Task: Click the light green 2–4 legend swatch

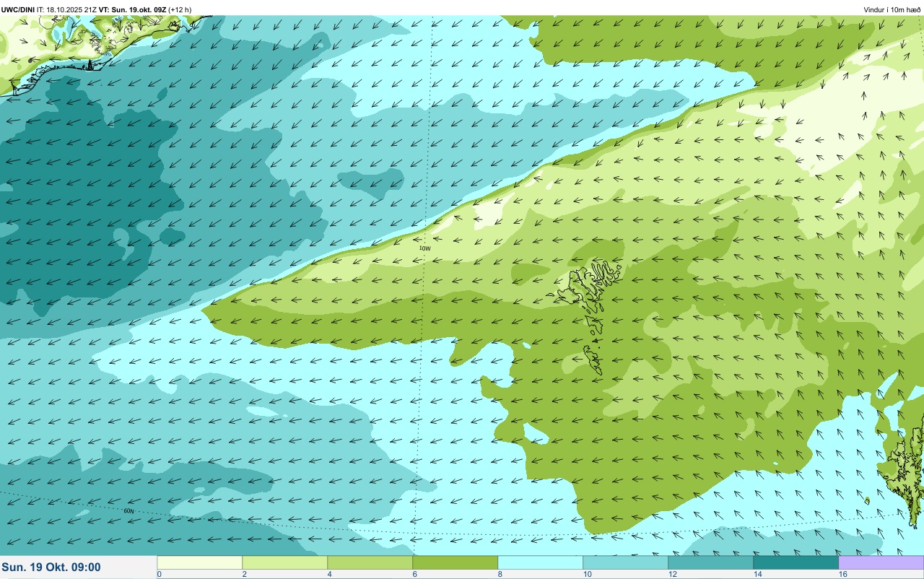Action: [284, 562]
